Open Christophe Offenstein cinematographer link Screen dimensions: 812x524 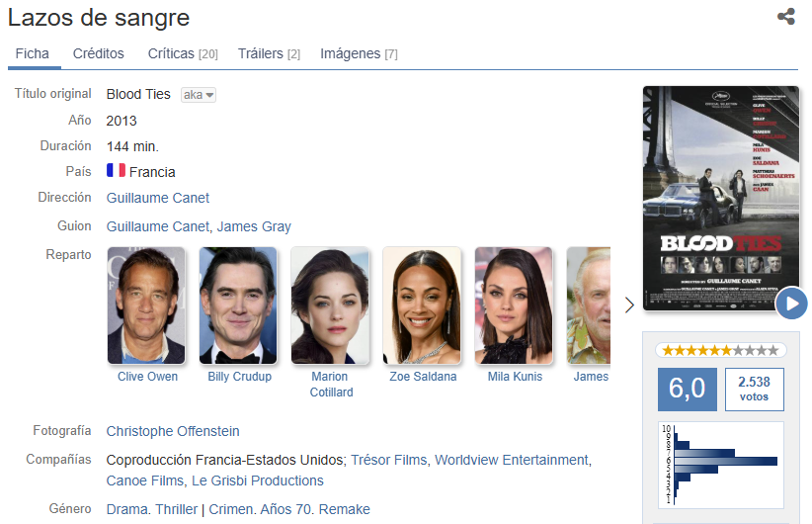point(173,431)
